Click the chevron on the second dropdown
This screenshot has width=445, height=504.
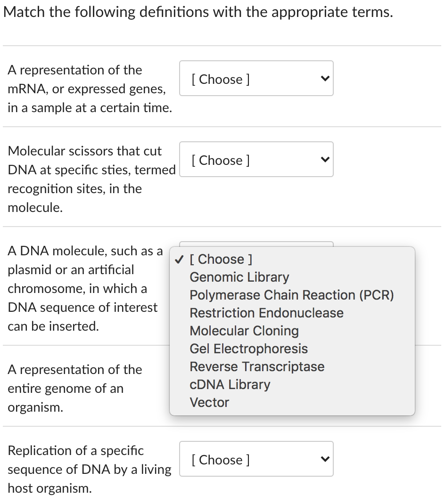pos(324,159)
